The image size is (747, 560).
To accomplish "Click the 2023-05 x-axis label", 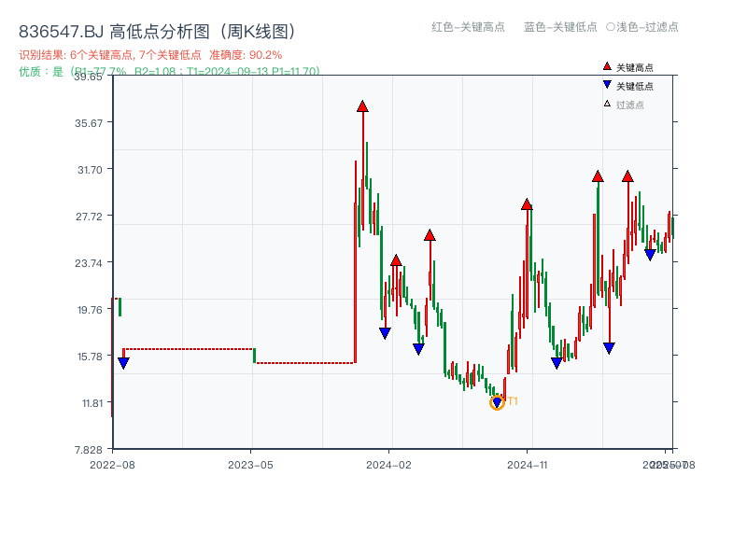I will click(252, 463).
